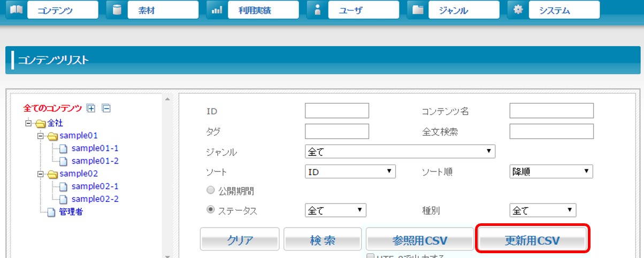Click the cylinder icon beside 素材
The width and height of the screenshot is (644, 258).
(x=117, y=10)
